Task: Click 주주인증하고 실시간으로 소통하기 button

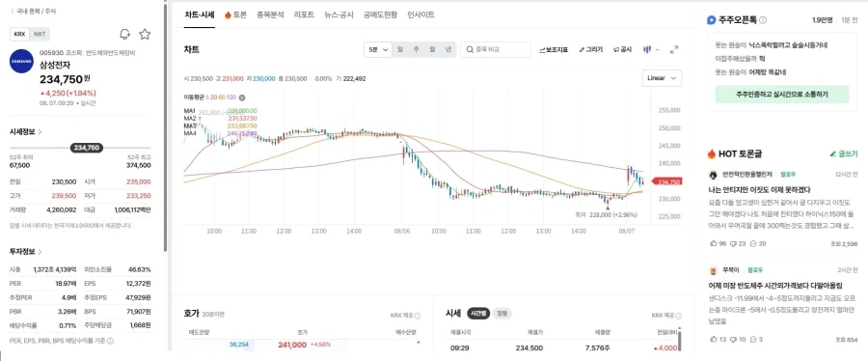Action: point(781,95)
